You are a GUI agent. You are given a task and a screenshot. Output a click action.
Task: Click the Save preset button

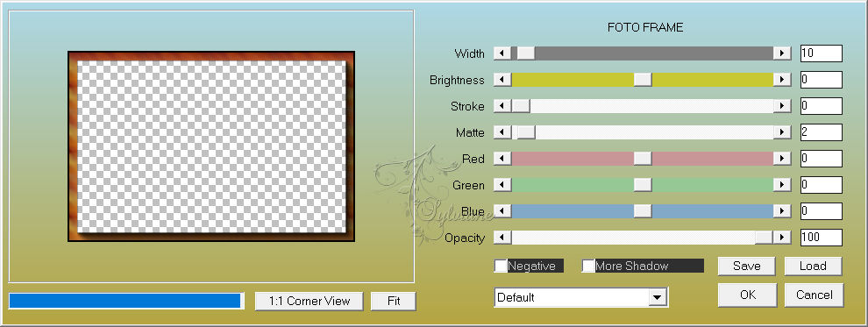pos(746,267)
